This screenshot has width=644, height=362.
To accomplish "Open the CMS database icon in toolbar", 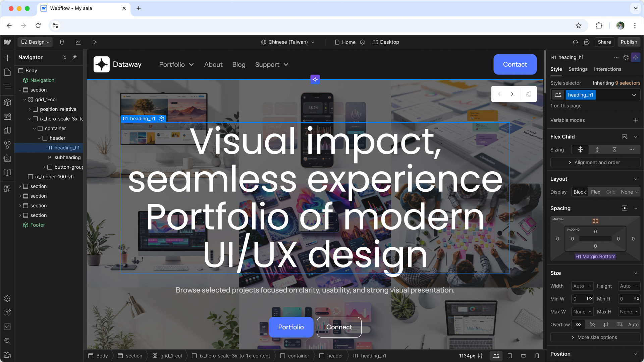I will [62, 42].
